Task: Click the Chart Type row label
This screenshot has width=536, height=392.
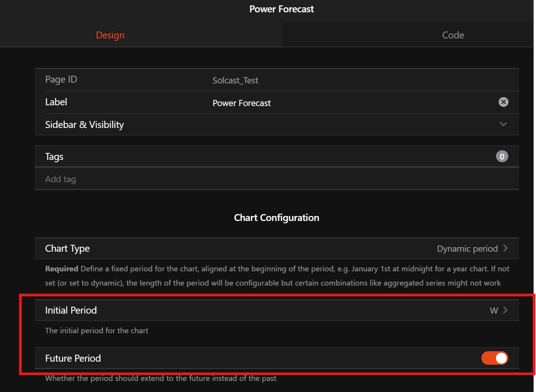Action: [67, 249]
